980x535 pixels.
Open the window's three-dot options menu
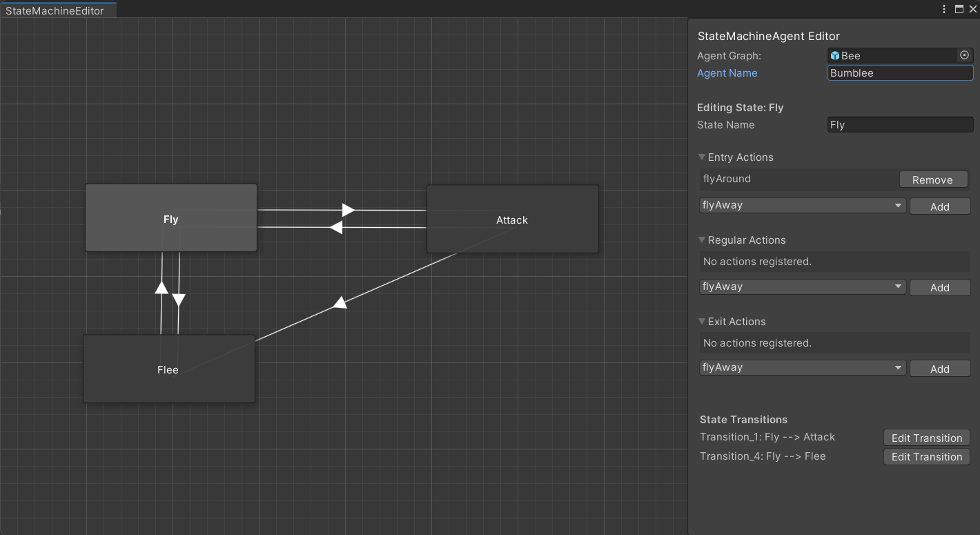click(944, 9)
